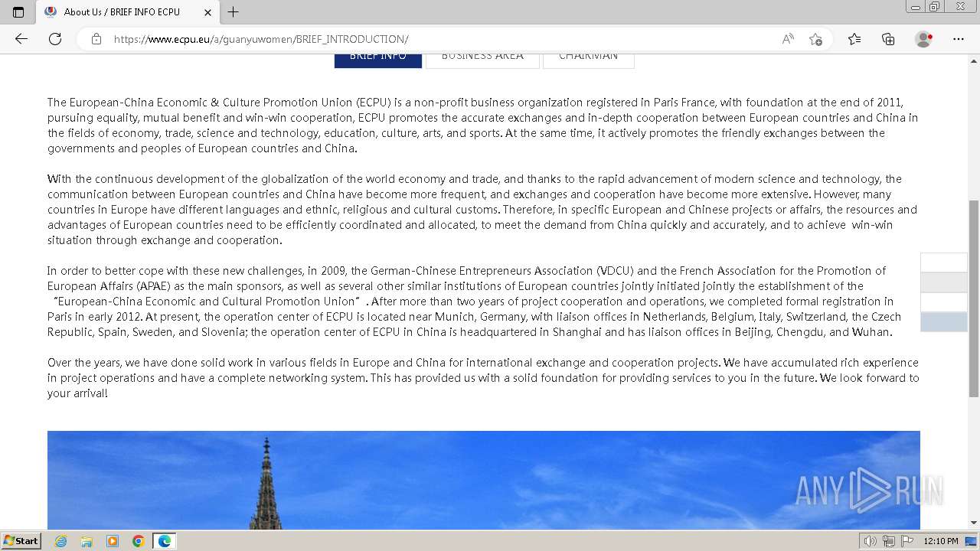Select Microsoft Edge taskbar button
Image resolution: width=980 pixels, height=551 pixels.
pyautogui.click(x=165, y=541)
